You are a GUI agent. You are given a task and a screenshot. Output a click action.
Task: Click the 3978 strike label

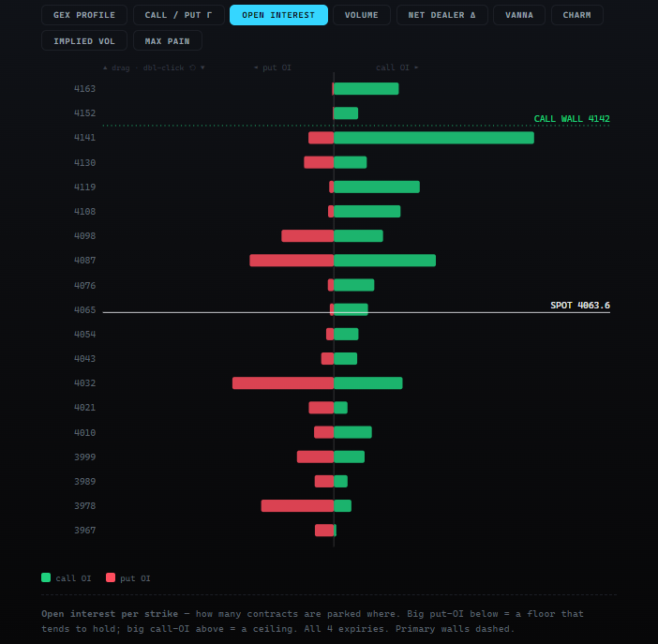[84, 506]
